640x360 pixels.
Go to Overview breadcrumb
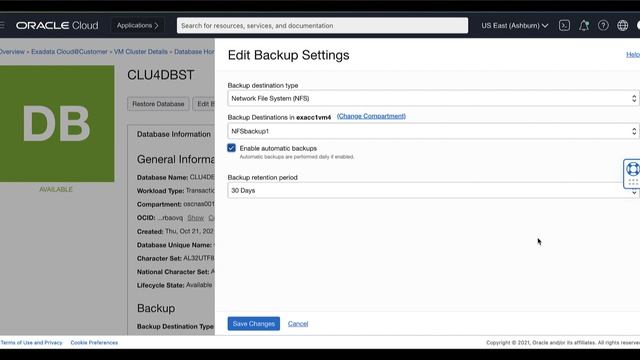(x=12, y=52)
